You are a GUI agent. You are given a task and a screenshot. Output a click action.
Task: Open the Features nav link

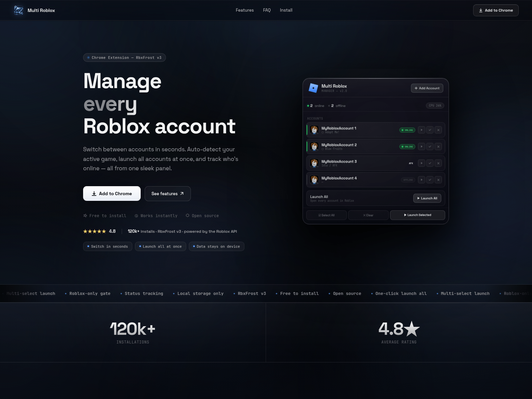245,10
